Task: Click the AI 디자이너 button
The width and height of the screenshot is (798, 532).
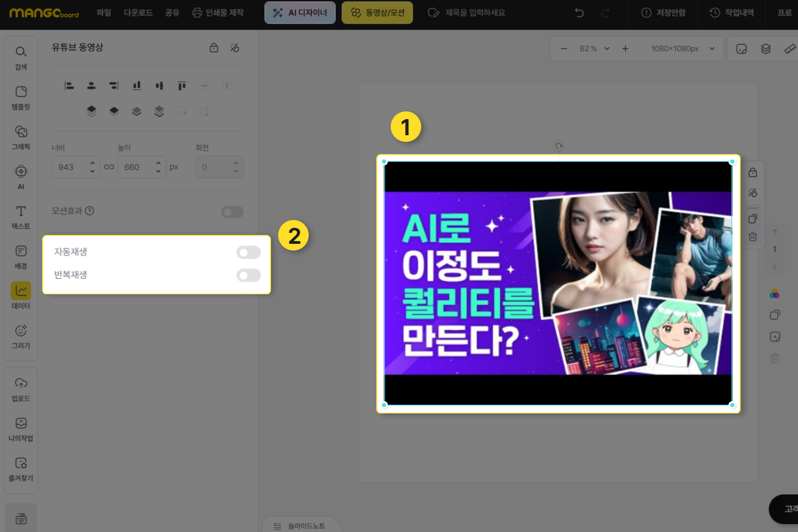Action: coord(300,13)
